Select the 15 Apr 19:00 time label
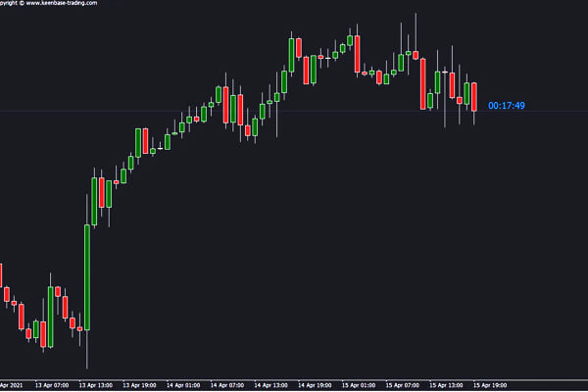This screenshot has width=588, height=392. (x=490, y=385)
